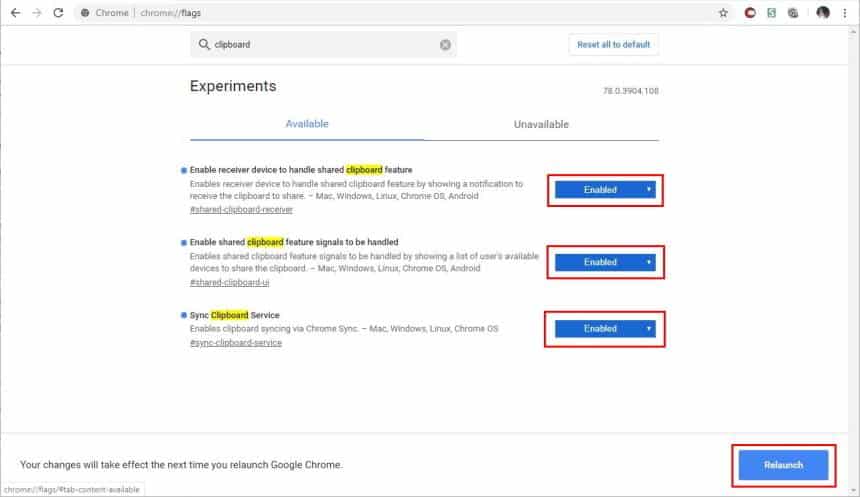Click the version number 78.0.3904.108
Viewport: 860px width, 497px height.
[x=631, y=91]
